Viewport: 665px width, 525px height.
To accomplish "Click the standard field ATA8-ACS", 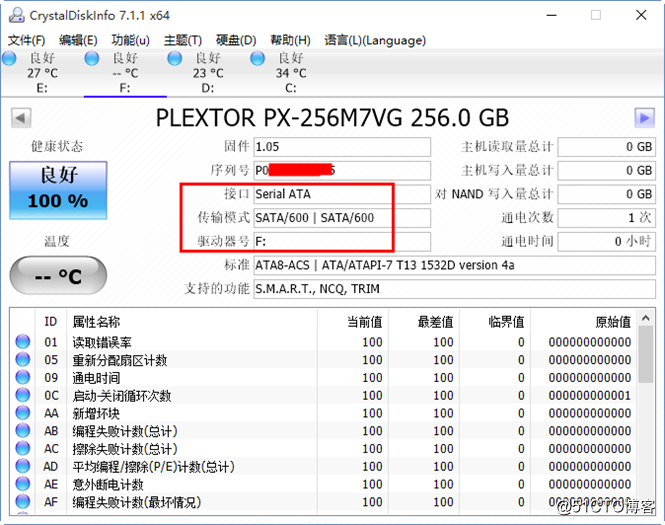I will tap(455, 265).
